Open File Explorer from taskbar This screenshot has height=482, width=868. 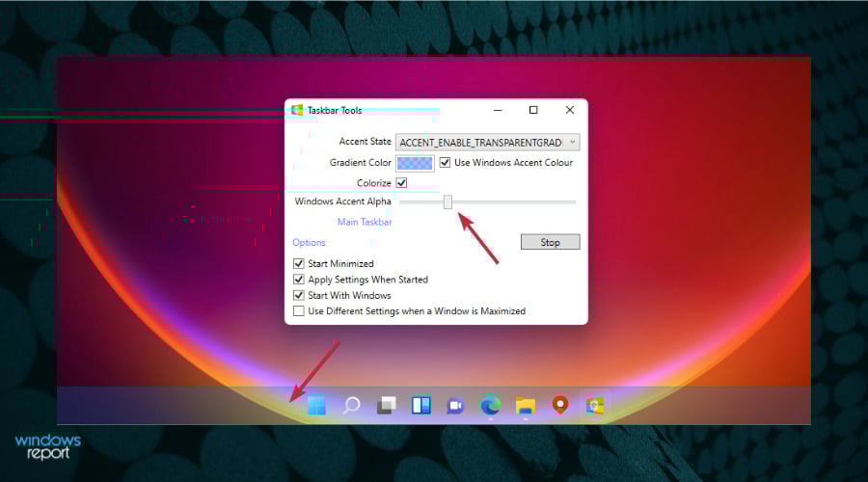526,406
